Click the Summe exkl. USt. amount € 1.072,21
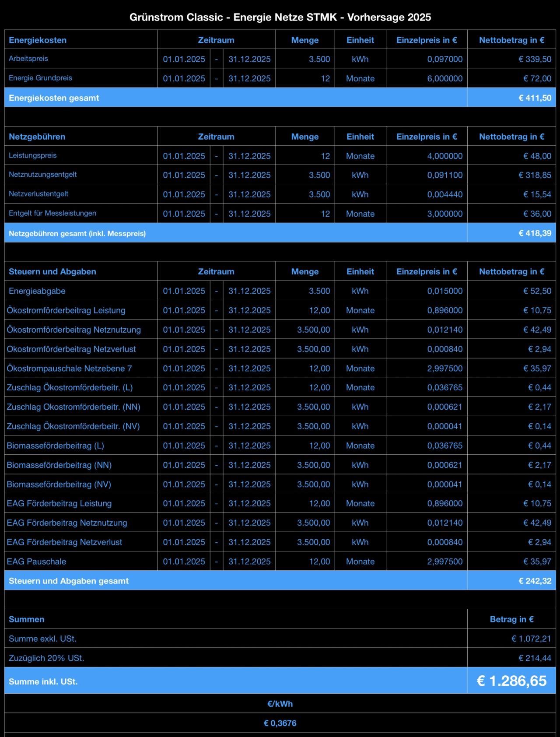This screenshot has height=737, width=560. (x=531, y=639)
